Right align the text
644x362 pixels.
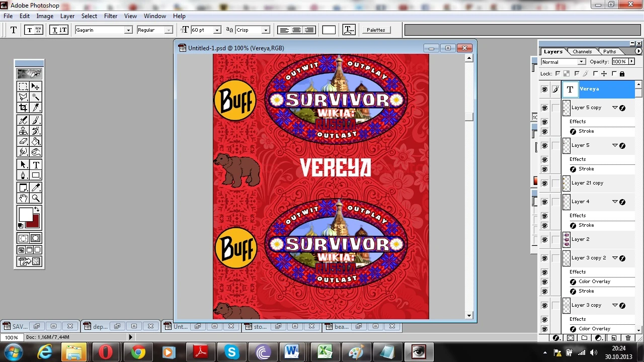pyautogui.click(x=309, y=30)
